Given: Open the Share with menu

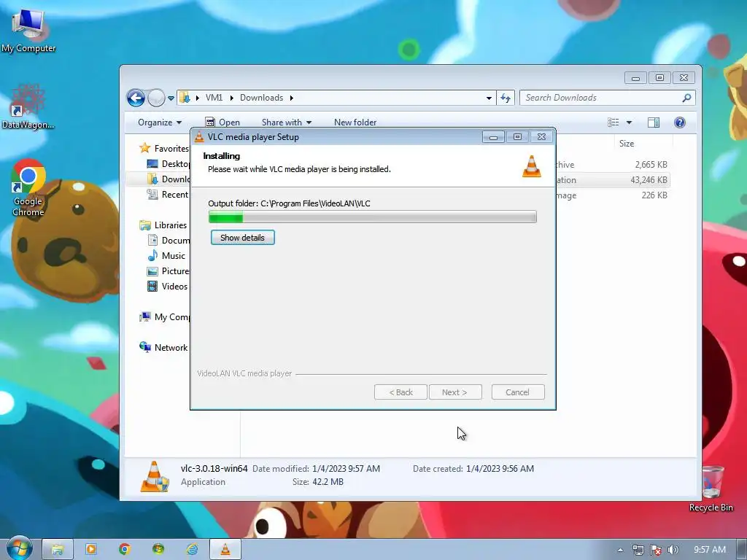Looking at the screenshot, I should click(286, 122).
